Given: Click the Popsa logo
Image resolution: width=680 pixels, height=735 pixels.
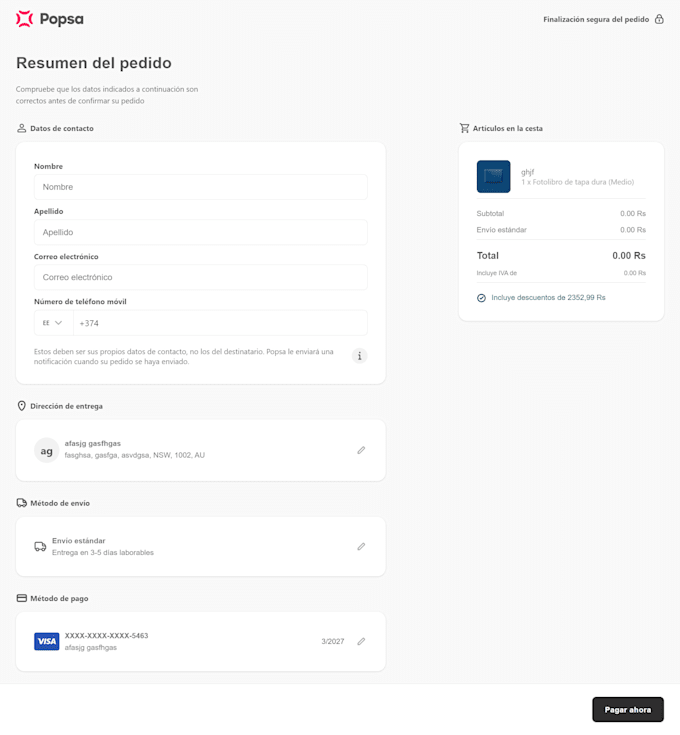Looking at the screenshot, I should [x=50, y=19].
